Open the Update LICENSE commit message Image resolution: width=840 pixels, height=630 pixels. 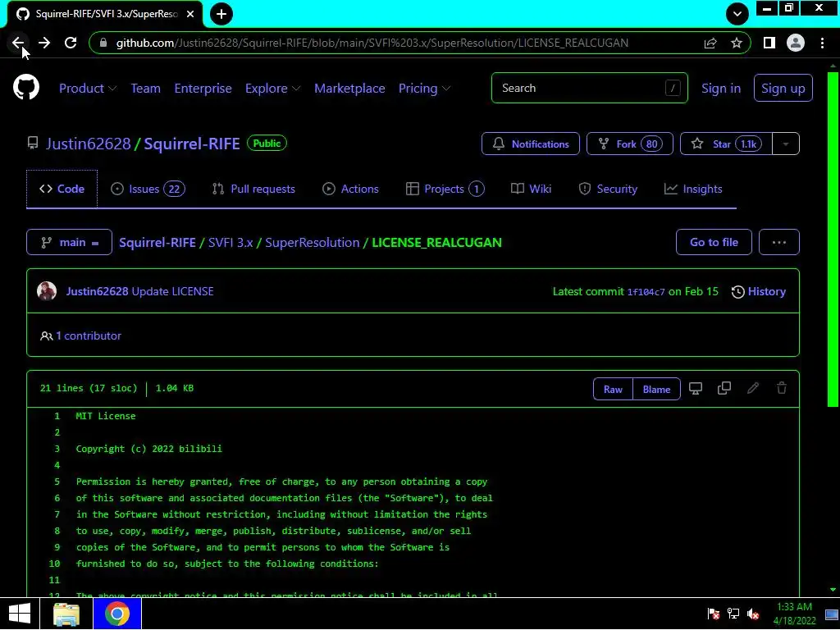[172, 291]
